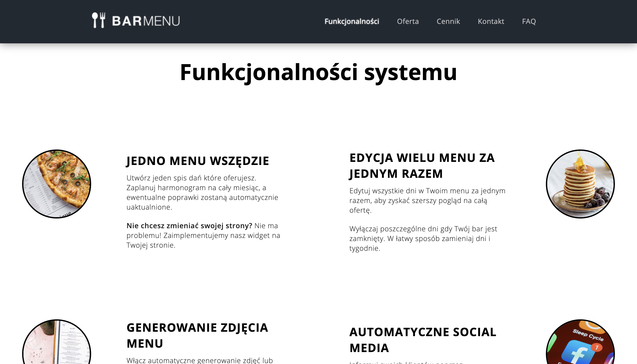Image resolution: width=637 pixels, height=364 pixels.
Task: Click the BarMenu fork and spoon logo icon
Action: [x=98, y=20]
